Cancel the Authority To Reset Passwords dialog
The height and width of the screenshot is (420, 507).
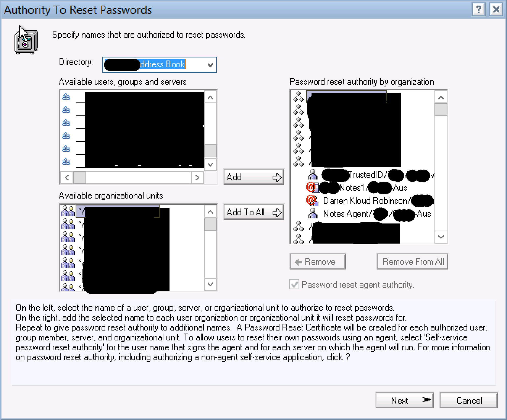[x=469, y=400]
